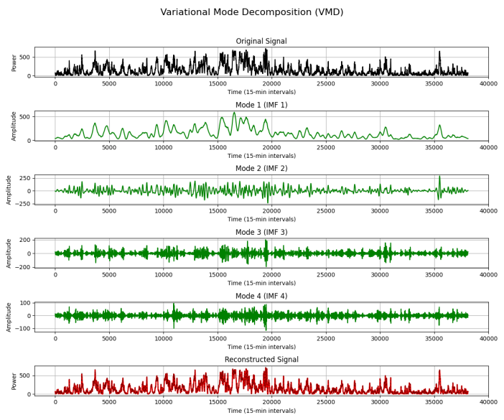Click the 'Mode 3 (IMF 3)' subplot title
504x420 pixels.
click(x=261, y=232)
